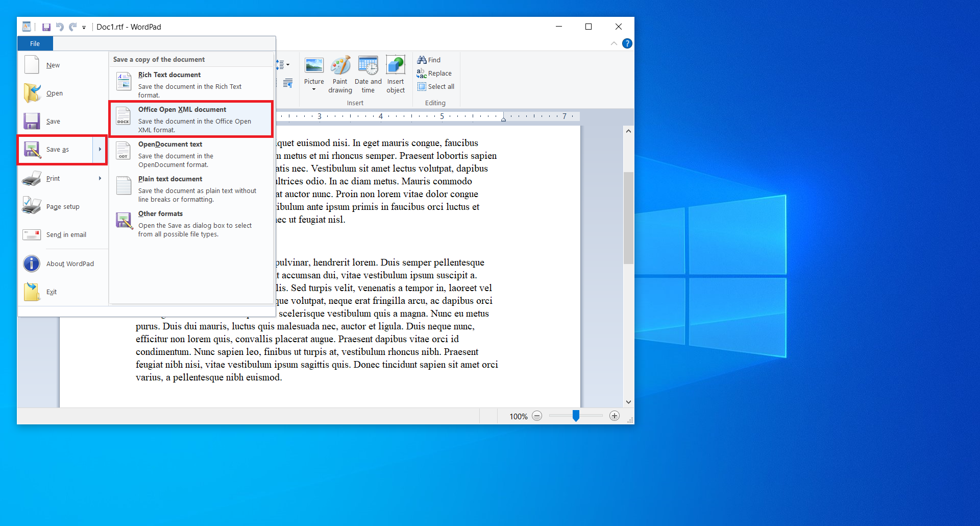Click the zoom slider handle
This screenshot has height=526, width=980.
click(576, 416)
